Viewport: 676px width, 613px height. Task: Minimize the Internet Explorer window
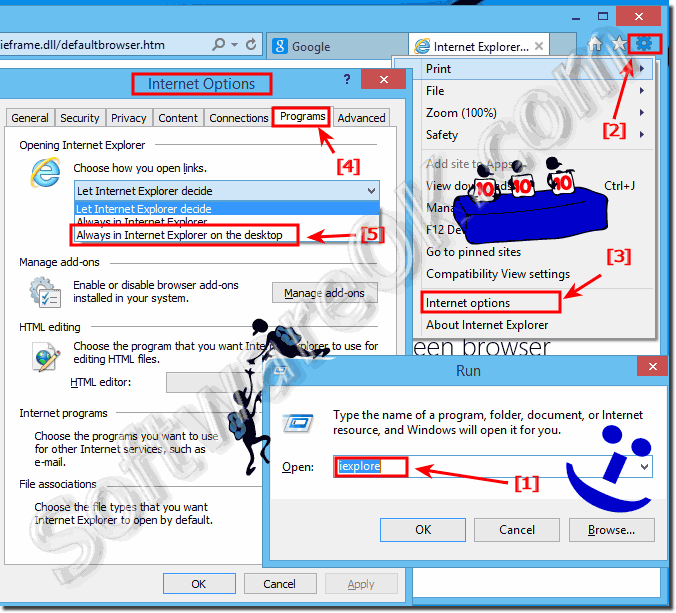pyautogui.click(x=576, y=18)
